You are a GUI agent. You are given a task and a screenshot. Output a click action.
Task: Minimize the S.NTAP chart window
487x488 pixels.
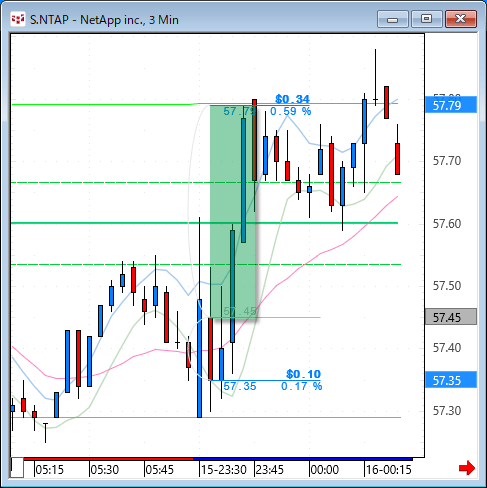click(393, 19)
